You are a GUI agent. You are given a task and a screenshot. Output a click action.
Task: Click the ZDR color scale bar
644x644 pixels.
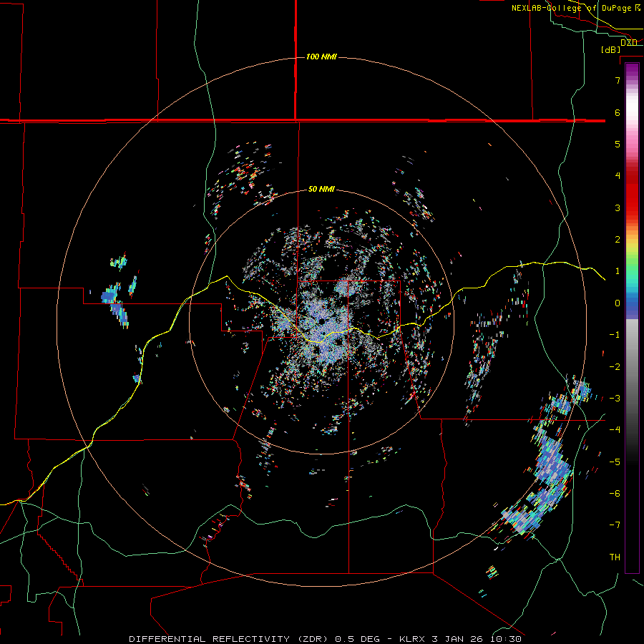click(x=632, y=318)
